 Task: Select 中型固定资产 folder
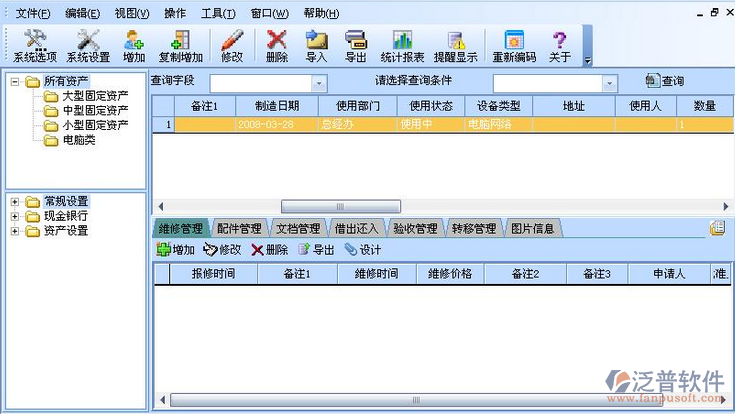pos(95,111)
